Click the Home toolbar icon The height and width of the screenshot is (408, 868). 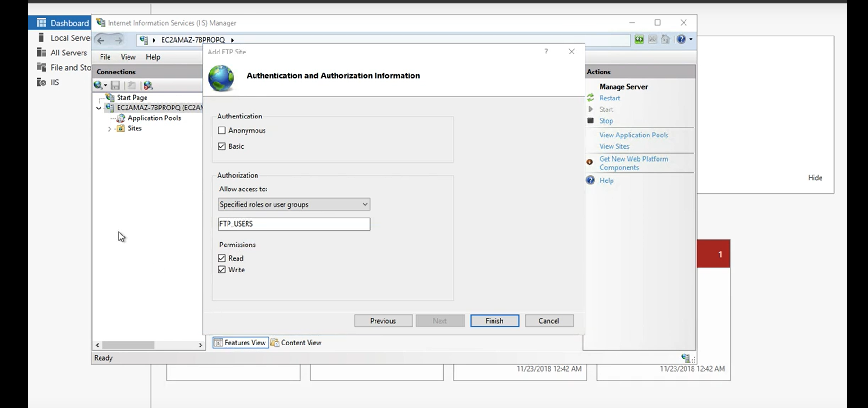[x=666, y=39]
